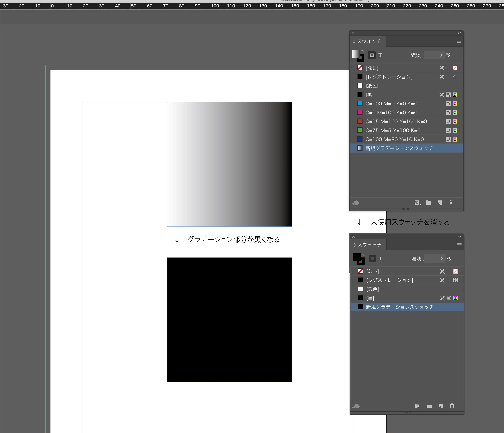Select the スウォッチ tab in the lower panel
The height and width of the screenshot is (433, 504).
(x=369, y=245)
